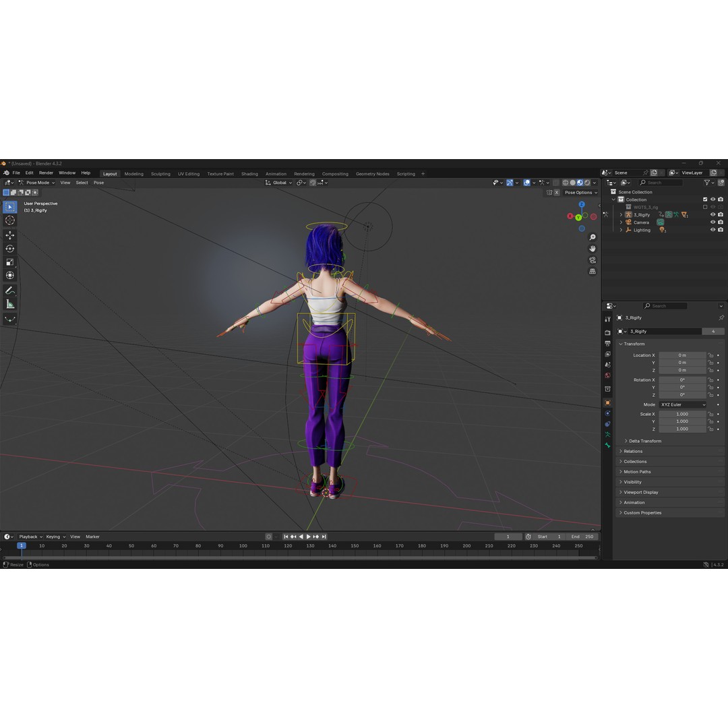The image size is (728, 728).
Task: Open the Collection properties tab
Action: pyautogui.click(x=607, y=389)
